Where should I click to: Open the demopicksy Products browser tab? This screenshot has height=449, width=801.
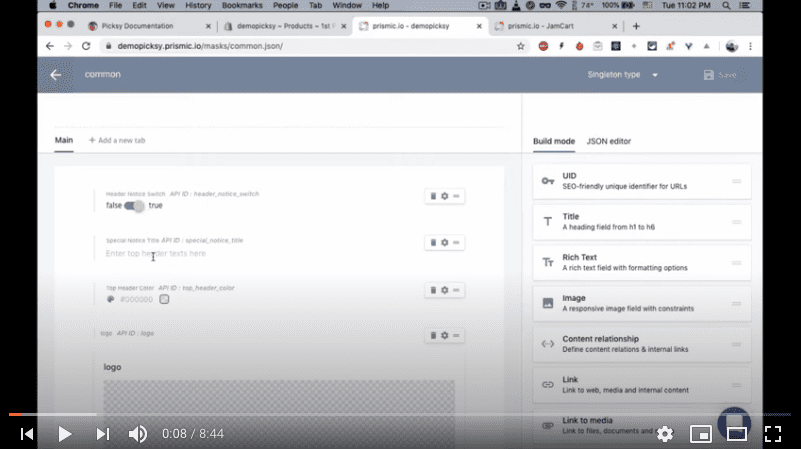[284, 26]
